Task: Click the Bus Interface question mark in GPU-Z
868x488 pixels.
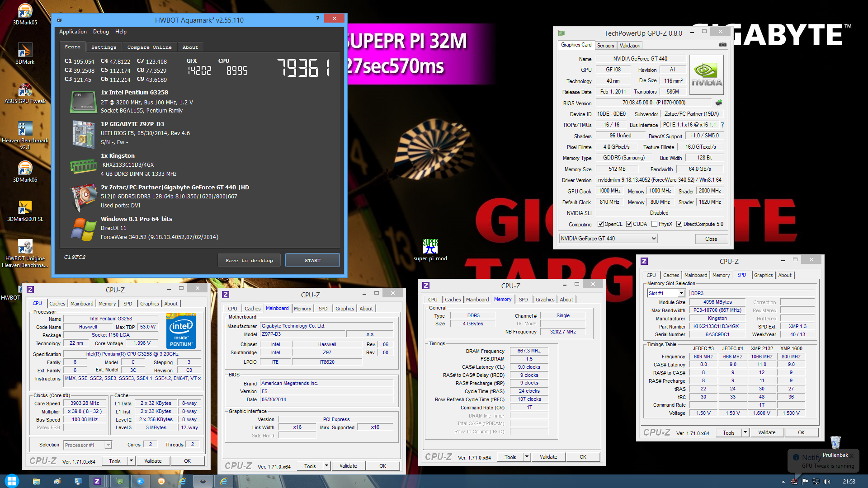Action: [x=722, y=125]
